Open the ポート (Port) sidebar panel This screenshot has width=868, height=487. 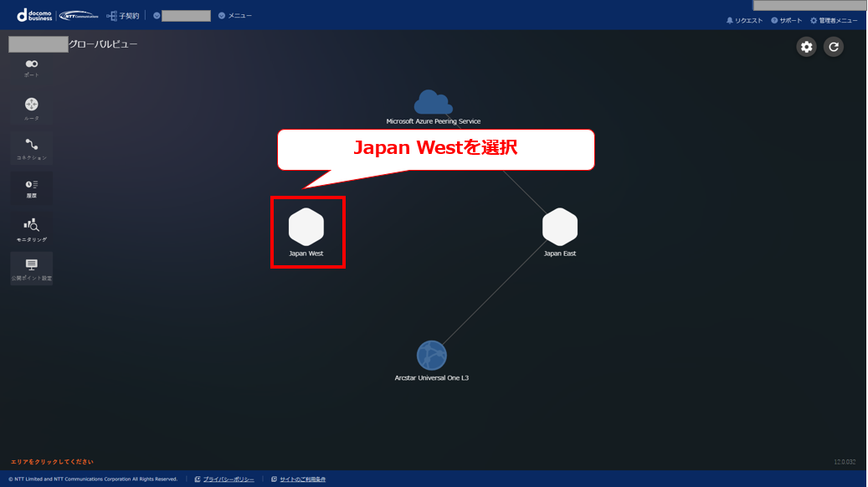32,68
